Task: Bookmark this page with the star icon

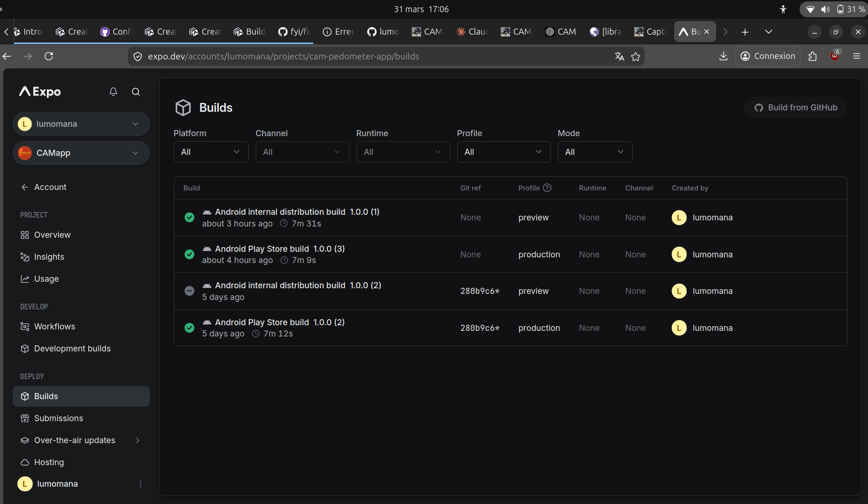Action: pyautogui.click(x=636, y=57)
